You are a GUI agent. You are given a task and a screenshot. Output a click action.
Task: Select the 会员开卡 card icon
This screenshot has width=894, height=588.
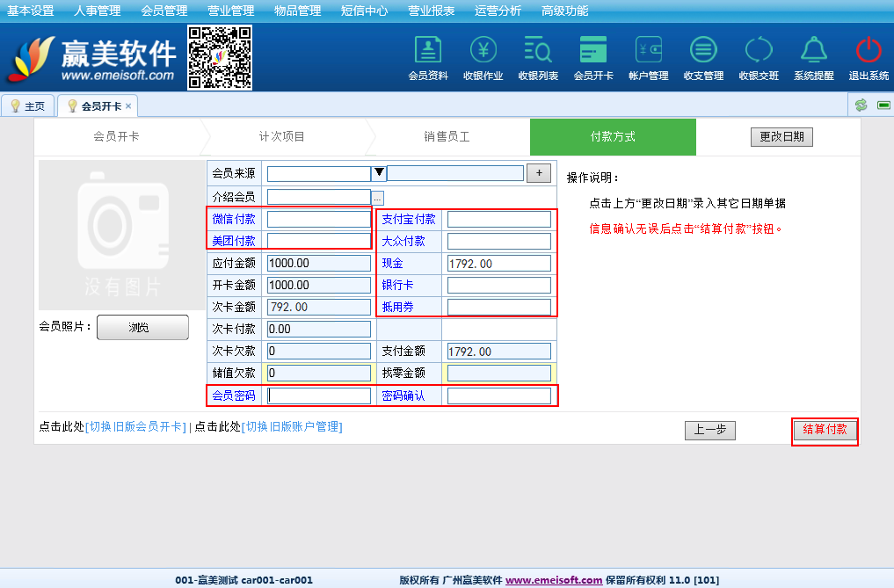(593, 50)
